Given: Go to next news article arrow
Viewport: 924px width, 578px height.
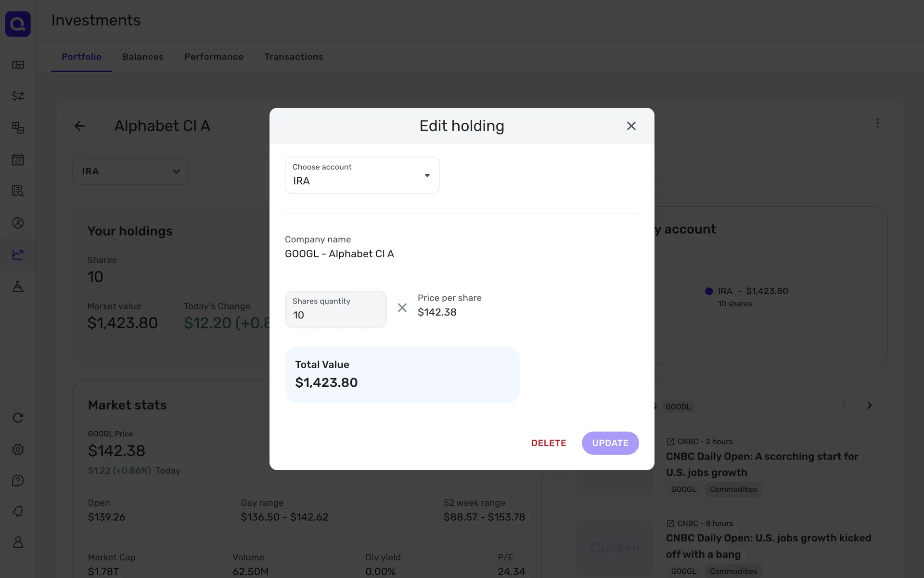Looking at the screenshot, I should (x=869, y=406).
